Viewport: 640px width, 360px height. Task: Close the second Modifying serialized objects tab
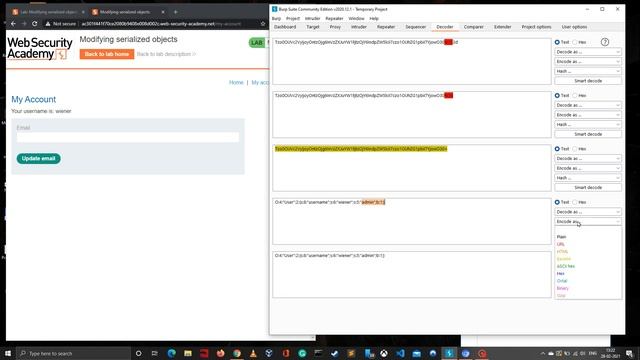(163, 12)
